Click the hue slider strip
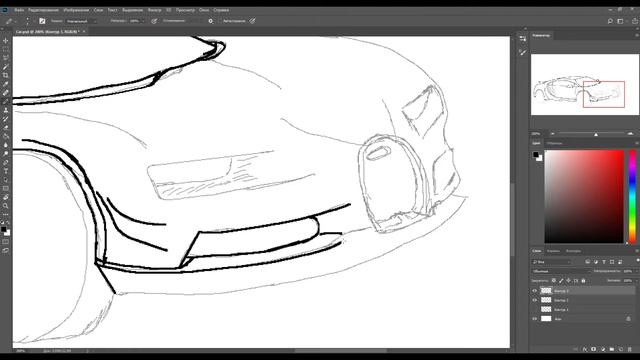This screenshot has height=360, width=640. 632,196
